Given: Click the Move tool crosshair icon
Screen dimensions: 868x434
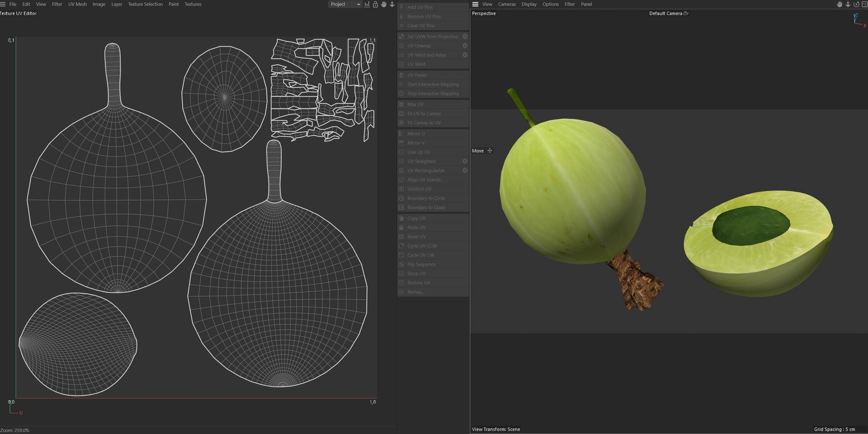Looking at the screenshot, I should [x=490, y=151].
